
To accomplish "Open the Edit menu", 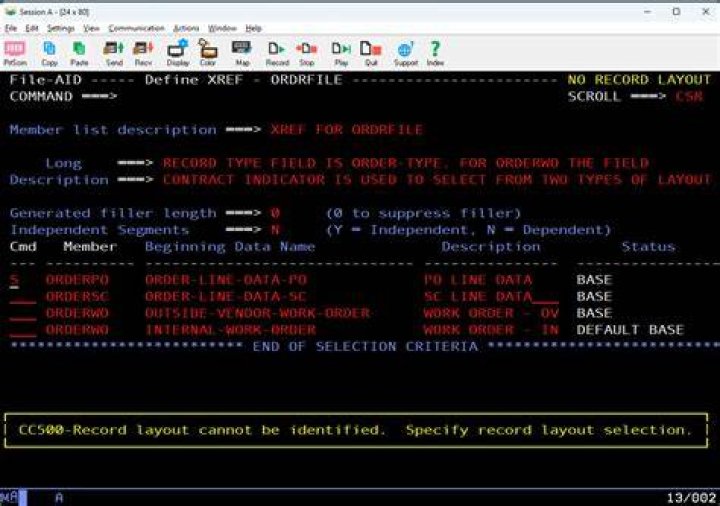I will [32, 28].
